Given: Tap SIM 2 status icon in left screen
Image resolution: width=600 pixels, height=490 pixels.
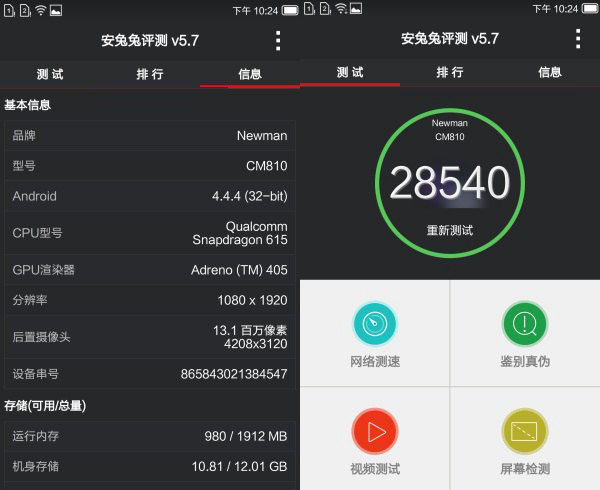Looking at the screenshot, I should [x=25, y=10].
